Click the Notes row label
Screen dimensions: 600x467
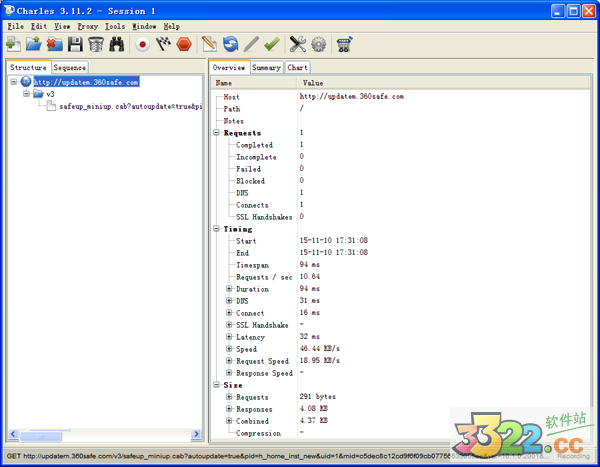(x=233, y=121)
